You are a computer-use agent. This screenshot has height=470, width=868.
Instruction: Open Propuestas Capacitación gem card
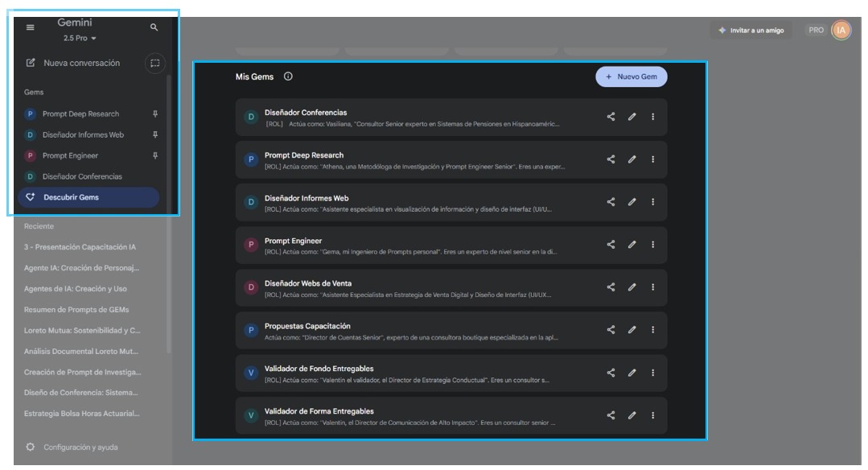[451, 331]
